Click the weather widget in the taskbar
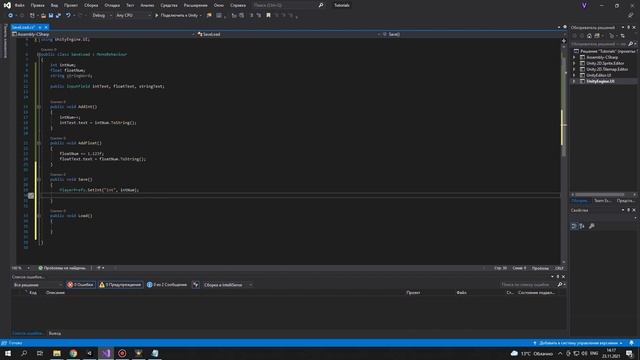This screenshot has height=360, width=640. 531,353
